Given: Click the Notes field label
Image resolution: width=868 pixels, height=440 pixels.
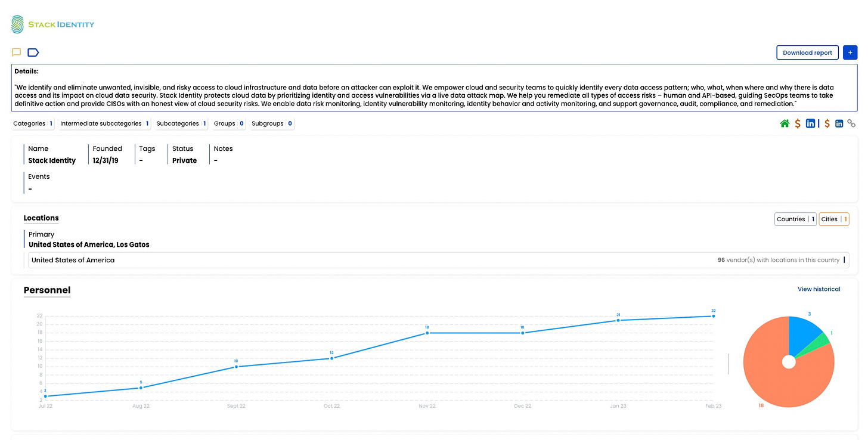Looking at the screenshot, I should 223,148.
